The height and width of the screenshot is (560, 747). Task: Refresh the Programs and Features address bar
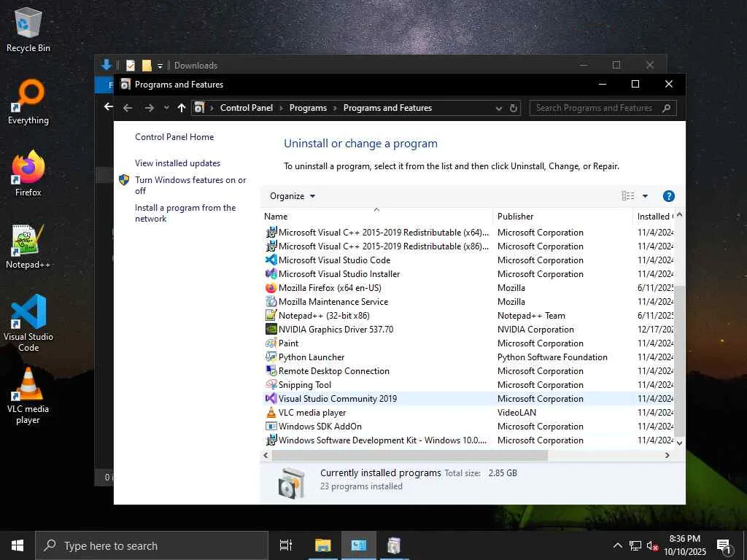513,108
